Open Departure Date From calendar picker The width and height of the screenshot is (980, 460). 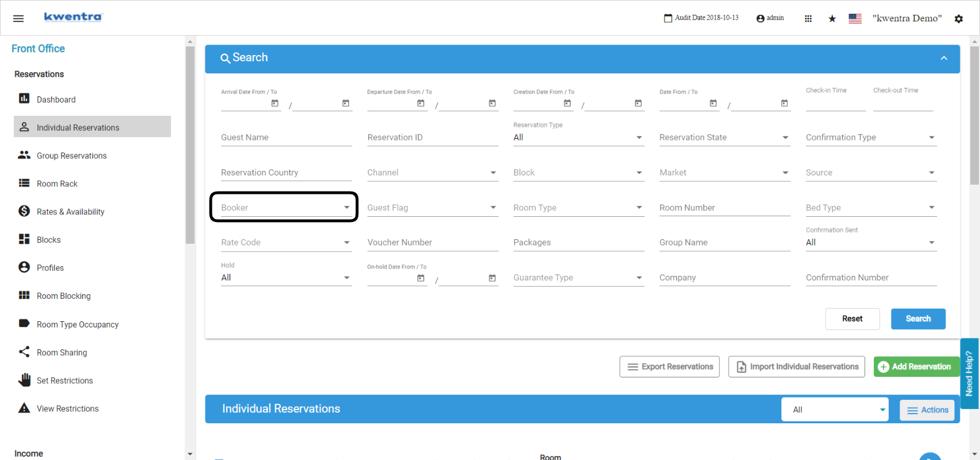point(421,103)
